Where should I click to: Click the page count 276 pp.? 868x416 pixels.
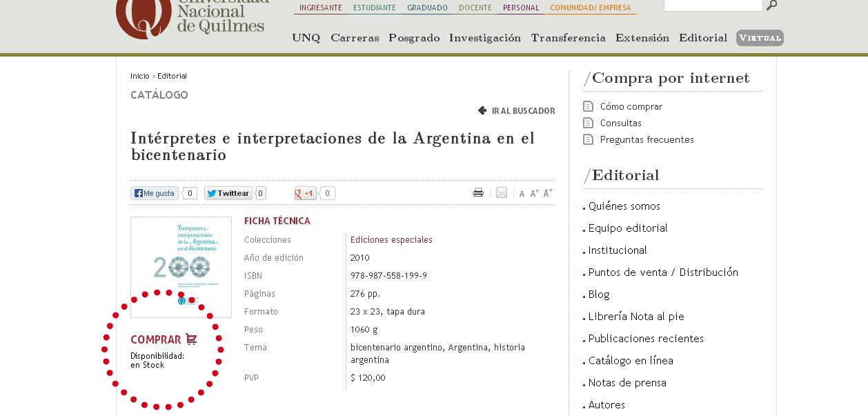pyautogui.click(x=365, y=294)
